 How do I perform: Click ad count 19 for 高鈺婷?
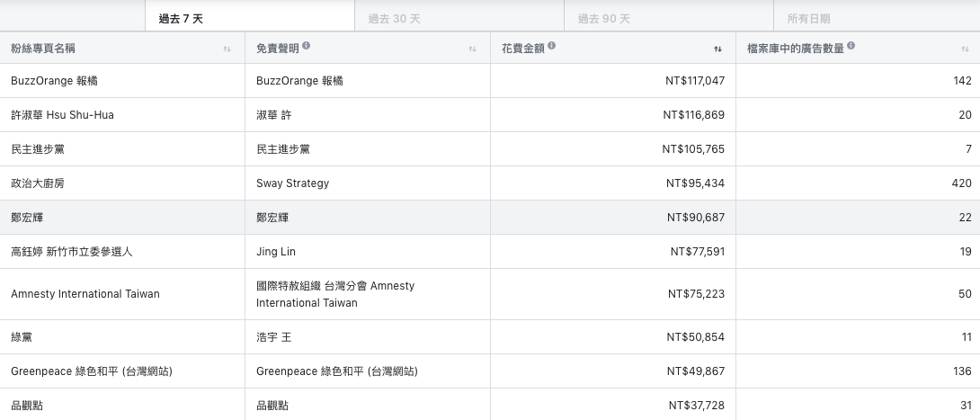(x=966, y=252)
